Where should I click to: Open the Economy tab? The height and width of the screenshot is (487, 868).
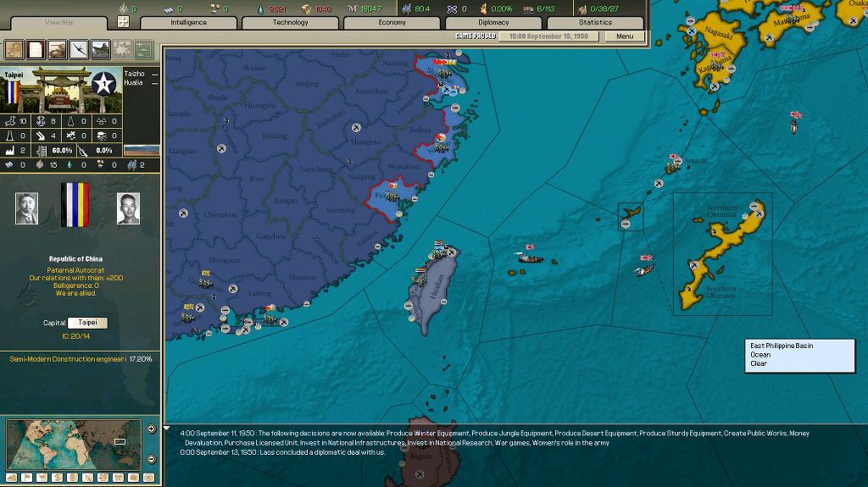click(x=392, y=23)
